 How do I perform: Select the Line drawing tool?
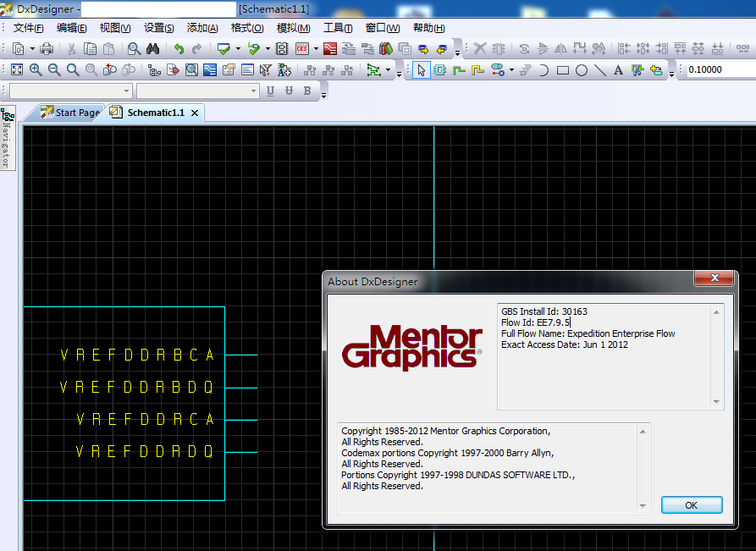point(600,70)
